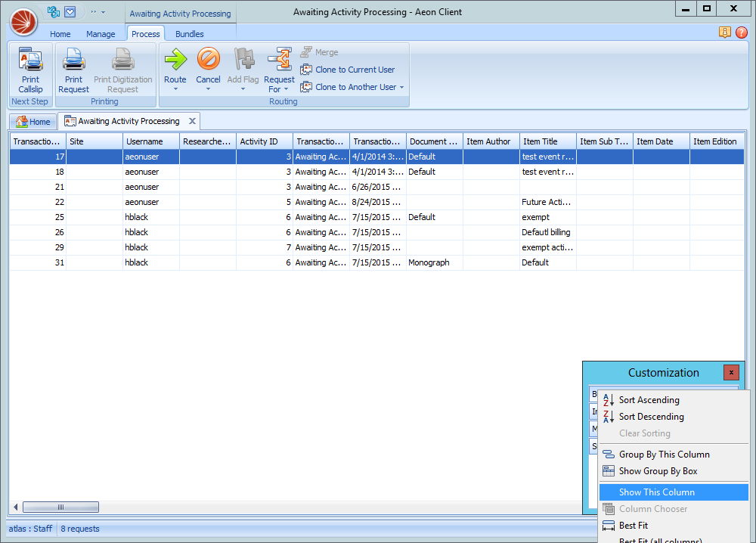The height and width of the screenshot is (543, 756).
Task: Close the Awaiting Activity Processing tab
Action: pos(192,121)
